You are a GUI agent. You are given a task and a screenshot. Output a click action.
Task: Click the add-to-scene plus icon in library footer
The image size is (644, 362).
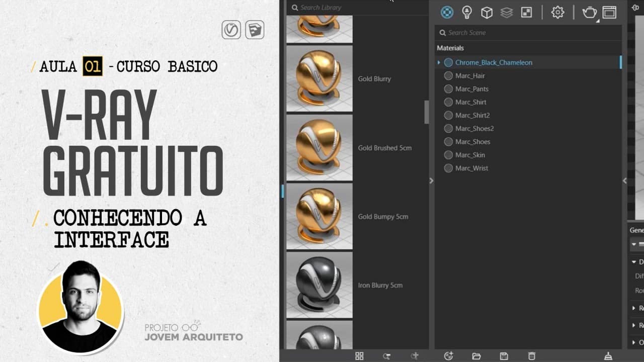[x=415, y=356]
